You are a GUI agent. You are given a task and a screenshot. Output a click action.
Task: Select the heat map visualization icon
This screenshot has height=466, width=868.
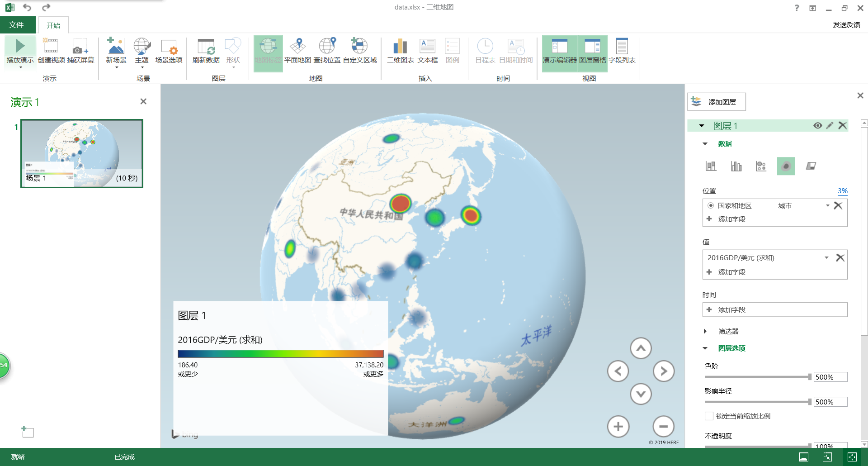click(786, 166)
